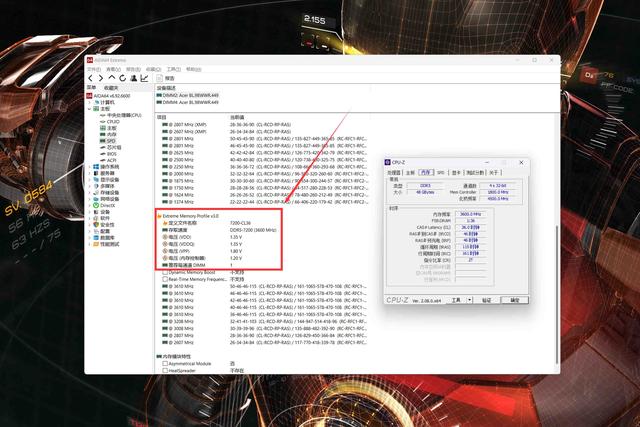Select SPD item in the AIDA64 tree

[x=108, y=141]
